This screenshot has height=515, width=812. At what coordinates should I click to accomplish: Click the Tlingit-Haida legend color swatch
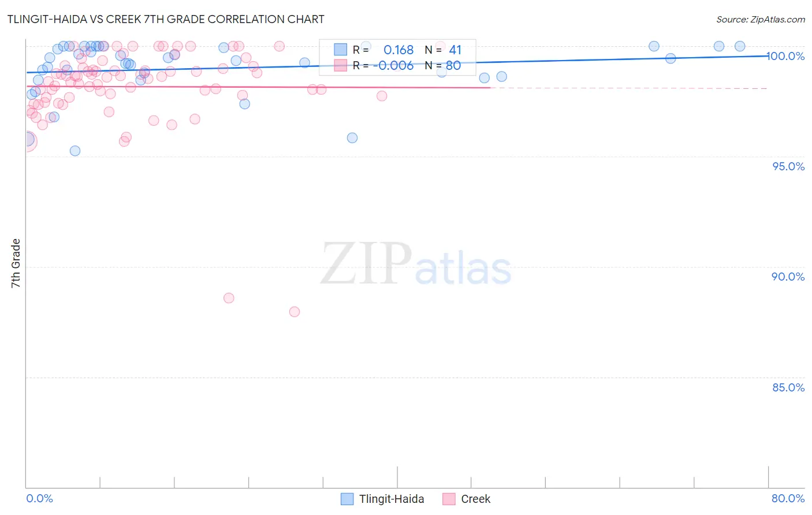(347, 499)
